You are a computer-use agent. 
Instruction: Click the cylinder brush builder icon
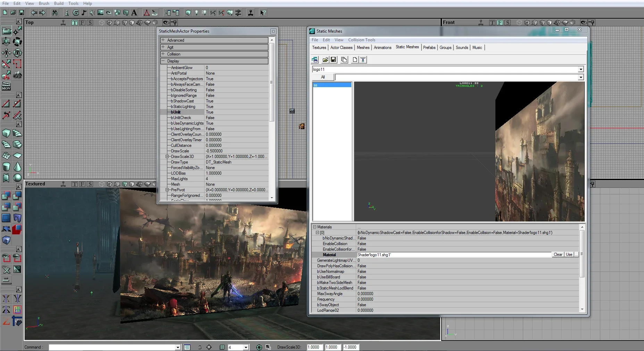tap(6, 167)
